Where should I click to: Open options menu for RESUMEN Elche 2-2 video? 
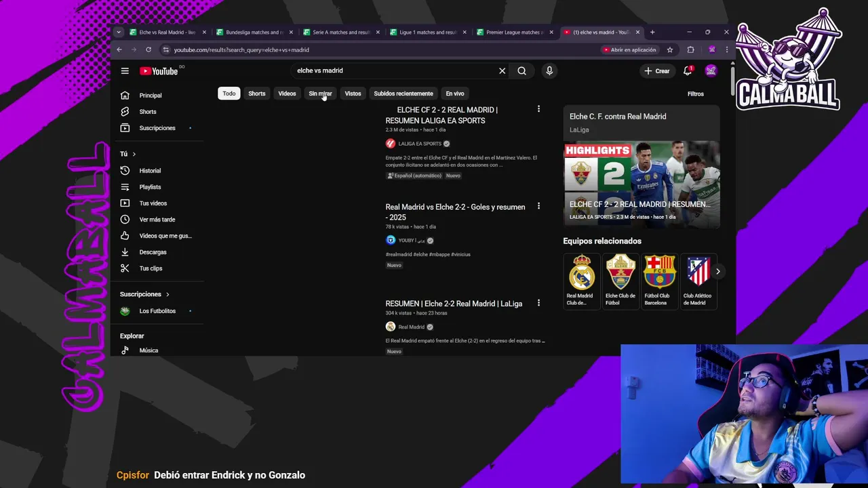(538, 303)
